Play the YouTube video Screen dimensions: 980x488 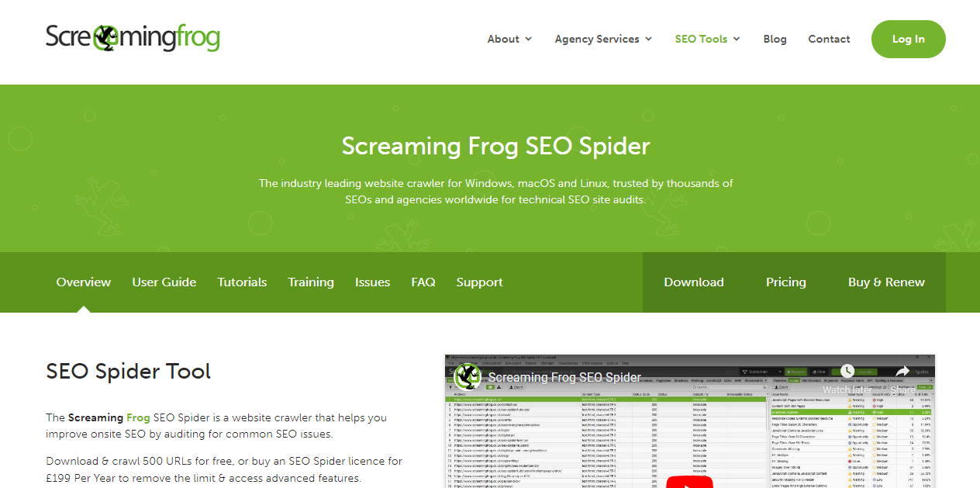click(689, 482)
